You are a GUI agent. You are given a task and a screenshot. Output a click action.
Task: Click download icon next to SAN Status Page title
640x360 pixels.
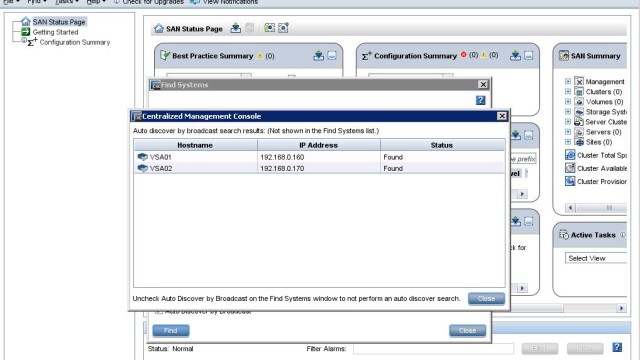(236, 28)
